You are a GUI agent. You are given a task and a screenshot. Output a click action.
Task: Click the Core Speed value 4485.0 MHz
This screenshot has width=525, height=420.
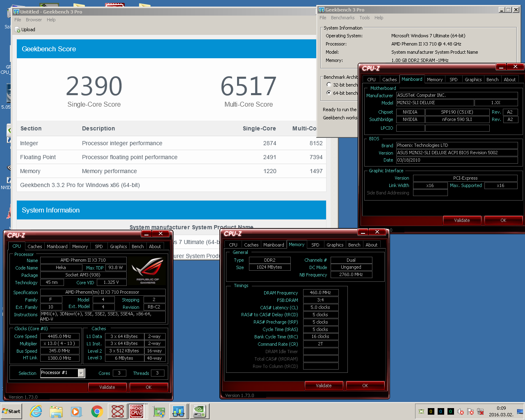(59, 336)
